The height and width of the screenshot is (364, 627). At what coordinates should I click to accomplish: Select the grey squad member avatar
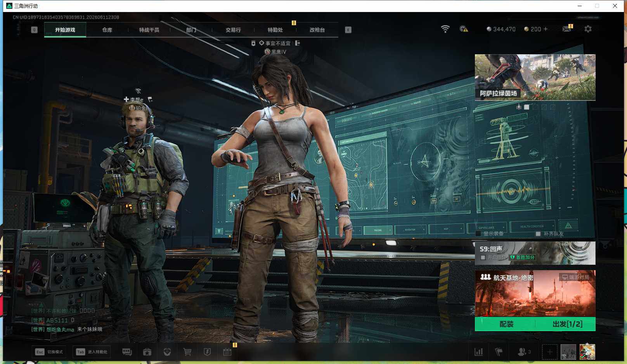point(568,352)
